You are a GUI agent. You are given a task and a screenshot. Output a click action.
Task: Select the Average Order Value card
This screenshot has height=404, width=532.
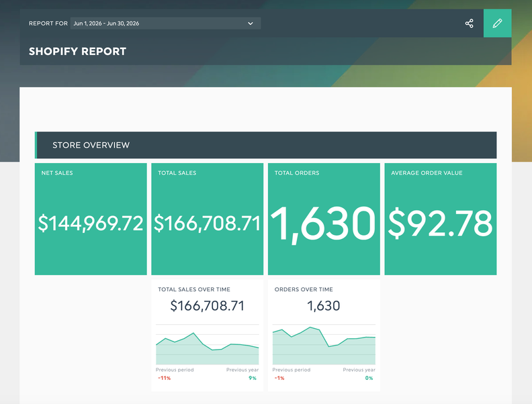tap(441, 219)
